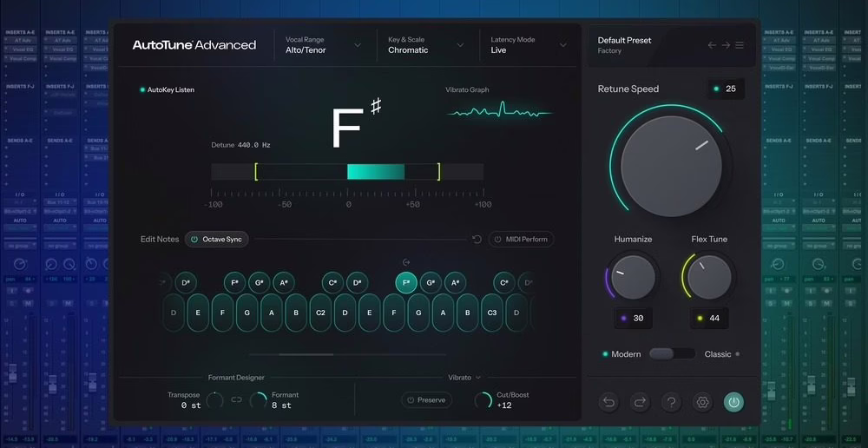The width and height of the screenshot is (868, 448).
Task: Click the undo icon at bottom right
Action: [608, 403]
